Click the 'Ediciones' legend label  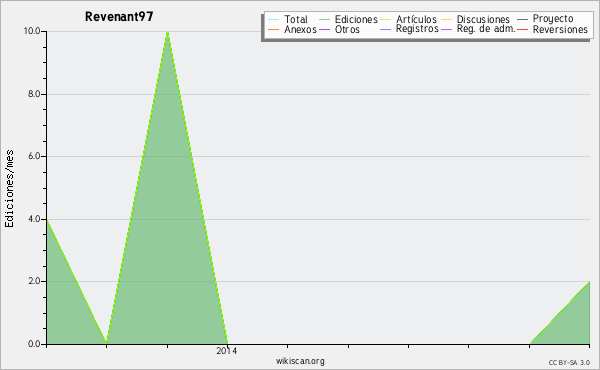pos(356,19)
